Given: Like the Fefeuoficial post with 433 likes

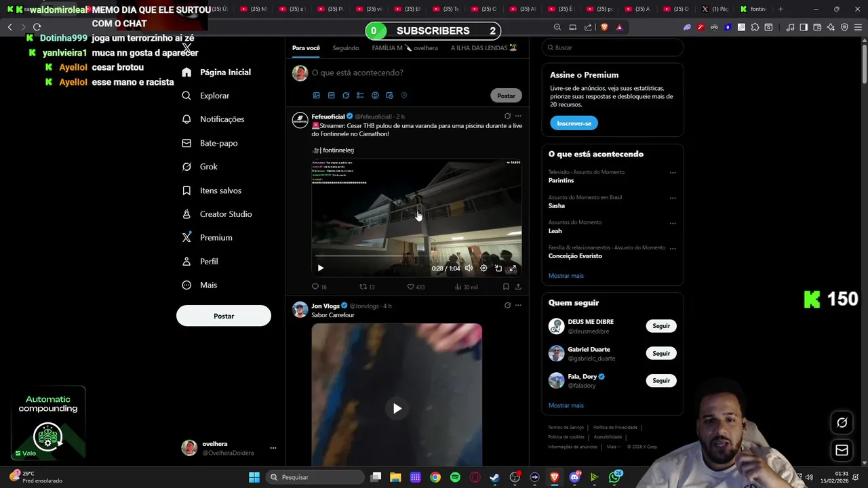Looking at the screenshot, I should tap(416, 287).
